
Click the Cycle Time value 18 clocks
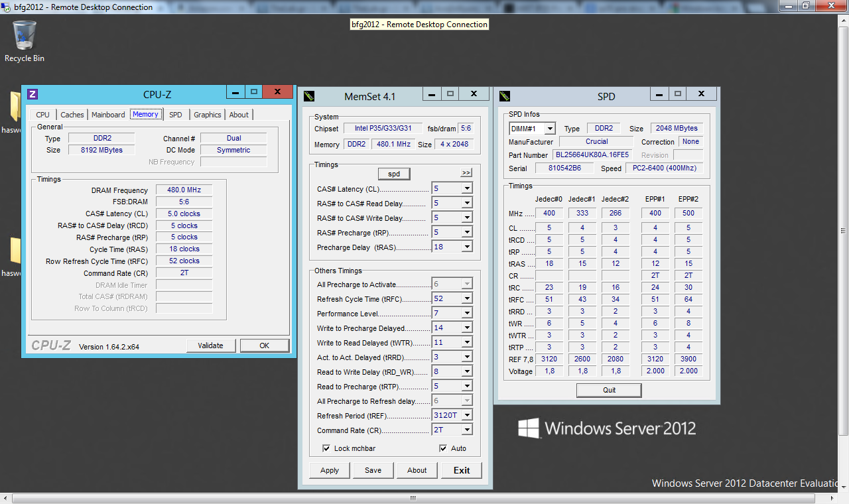tap(184, 249)
